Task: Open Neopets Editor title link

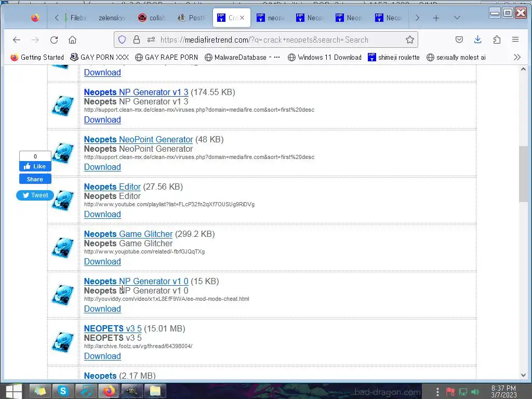Action: click(112, 187)
